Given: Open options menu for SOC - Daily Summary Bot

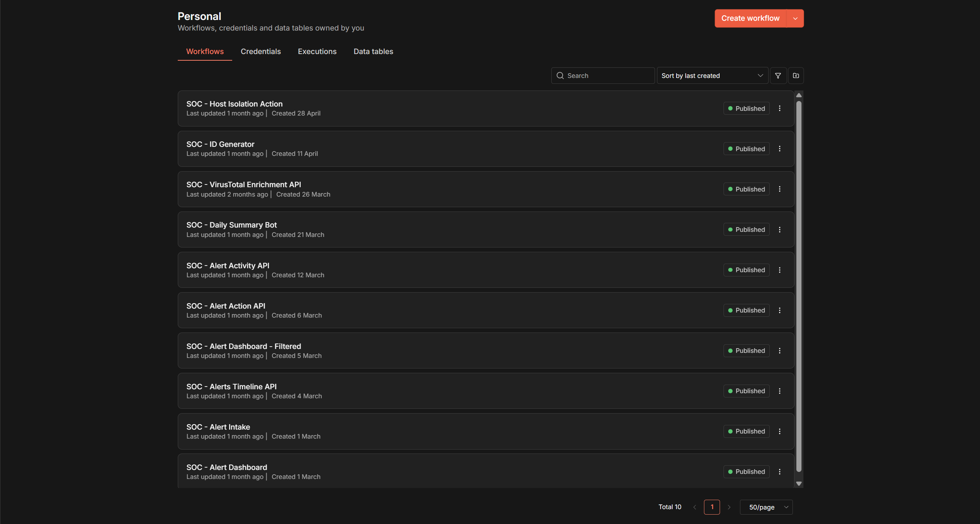Looking at the screenshot, I should click(780, 229).
